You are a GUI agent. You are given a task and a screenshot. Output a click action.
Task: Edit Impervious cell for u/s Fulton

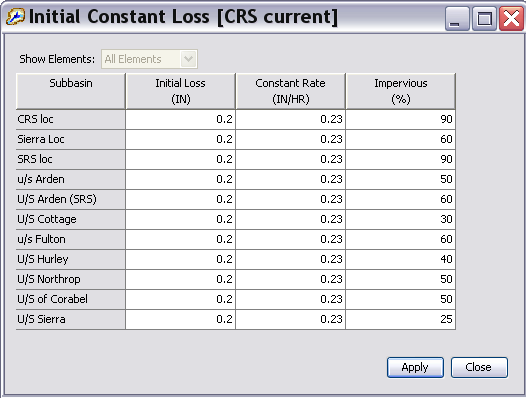click(x=401, y=239)
